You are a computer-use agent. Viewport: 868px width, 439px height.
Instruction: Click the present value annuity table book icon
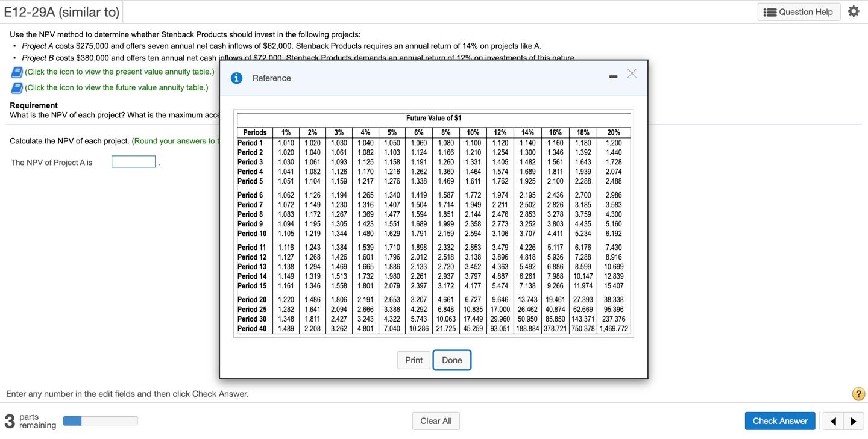[16, 72]
